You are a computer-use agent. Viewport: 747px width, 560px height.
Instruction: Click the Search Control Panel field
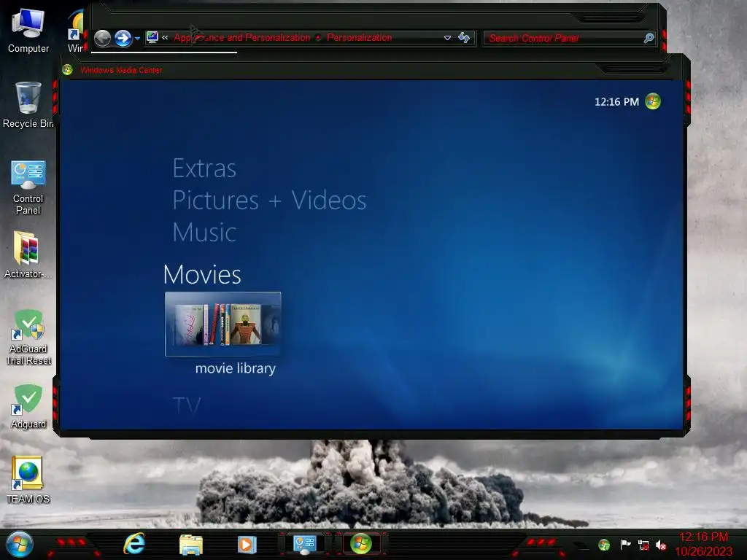(x=569, y=38)
